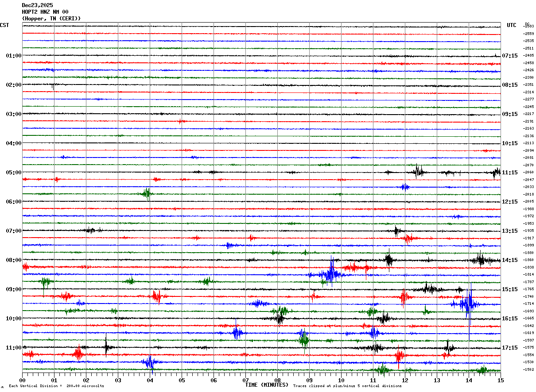This screenshot has width=536, height=392.
Task: Click the 09 minute tick label
Action: click(x=309, y=380)
